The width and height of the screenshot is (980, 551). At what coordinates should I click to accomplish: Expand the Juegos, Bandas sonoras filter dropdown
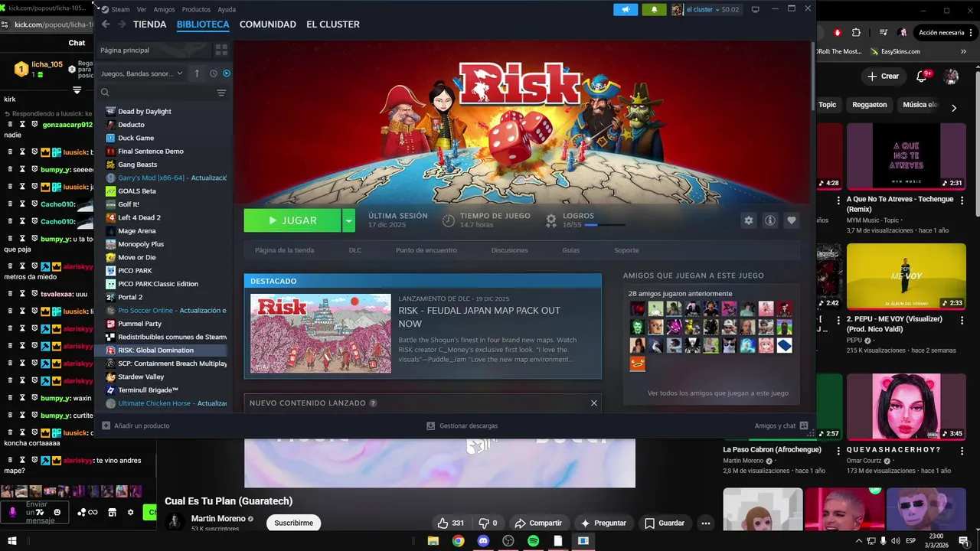coord(142,73)
